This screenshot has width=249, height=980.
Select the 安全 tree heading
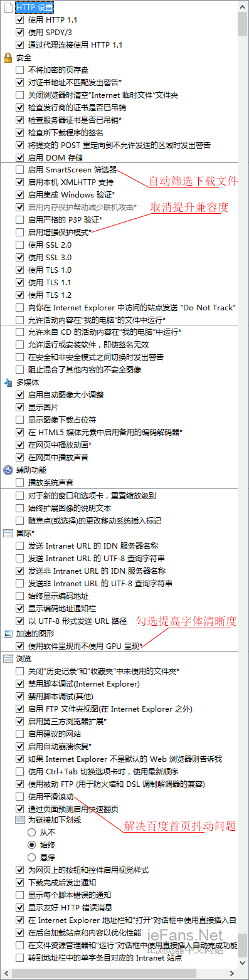(23, 58)
